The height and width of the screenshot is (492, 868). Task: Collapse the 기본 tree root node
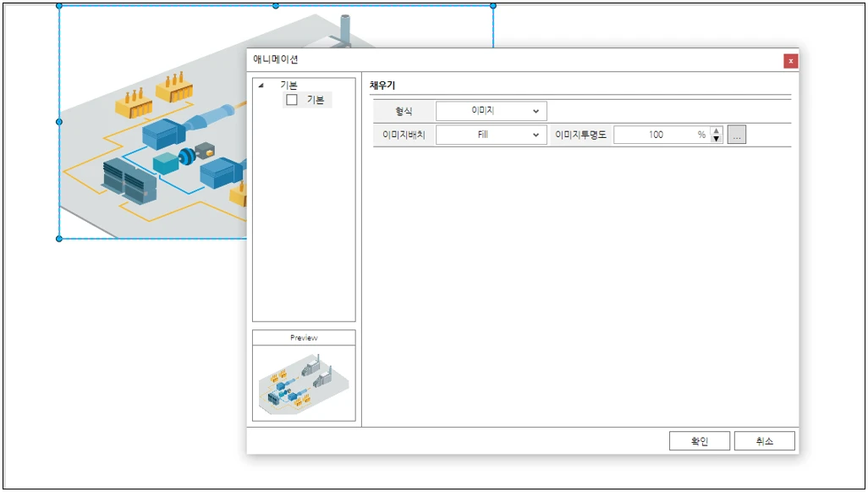click(x=261, y=86)
